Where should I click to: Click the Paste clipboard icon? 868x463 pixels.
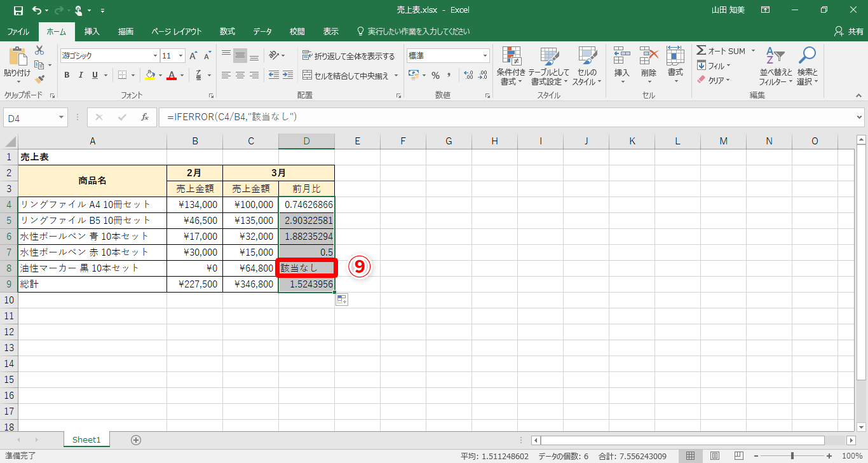17,57
